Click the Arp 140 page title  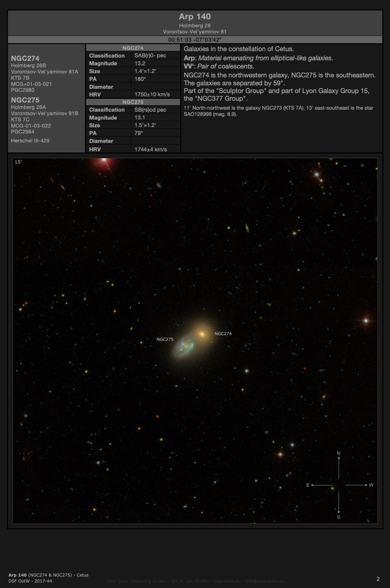pos(195,17)
